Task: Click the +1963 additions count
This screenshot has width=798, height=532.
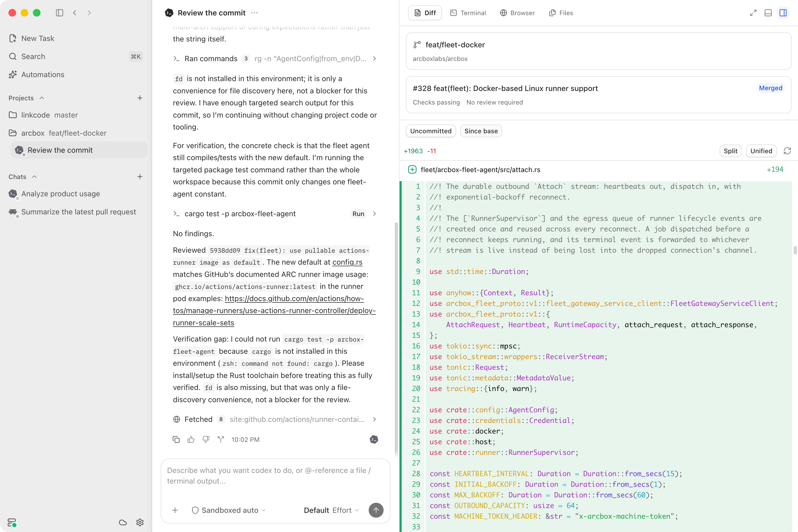Action: point(413,151)
